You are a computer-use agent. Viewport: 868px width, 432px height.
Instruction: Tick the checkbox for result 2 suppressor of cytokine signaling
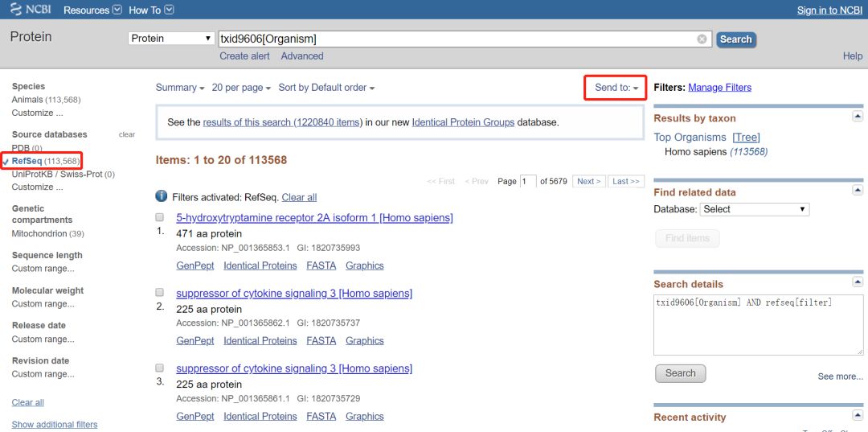click(159, 293)
